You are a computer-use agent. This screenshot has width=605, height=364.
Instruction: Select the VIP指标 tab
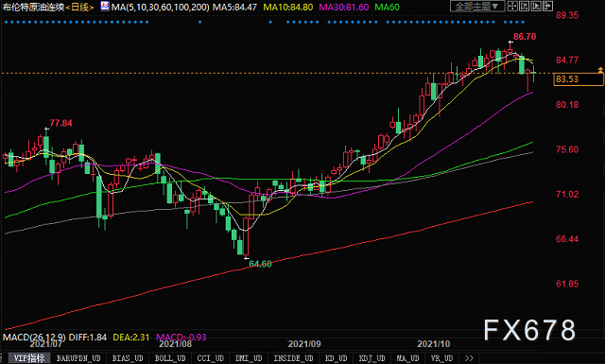click(29, 358)
